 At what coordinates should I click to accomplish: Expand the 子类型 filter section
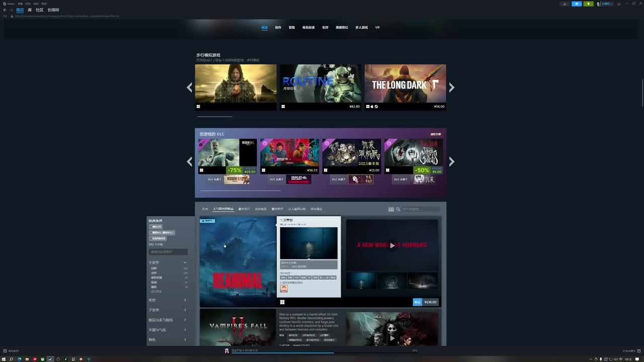(x=168, y=310)
